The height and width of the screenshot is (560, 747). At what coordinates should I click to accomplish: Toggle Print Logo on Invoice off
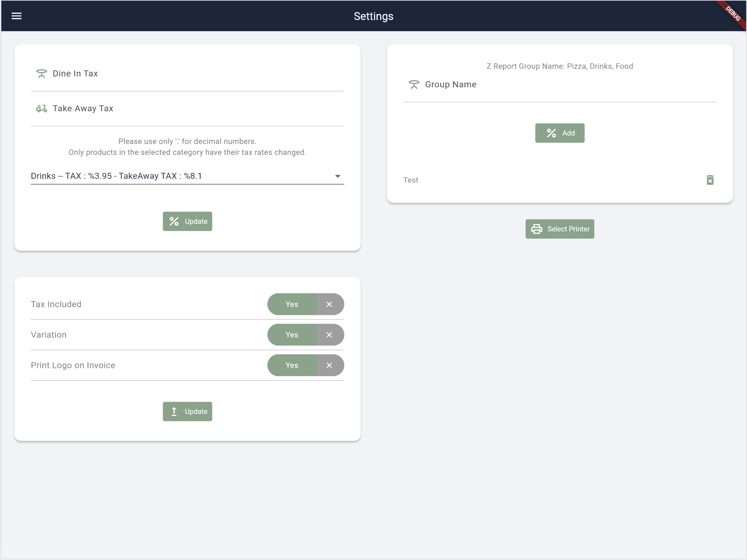click(328, 365)
